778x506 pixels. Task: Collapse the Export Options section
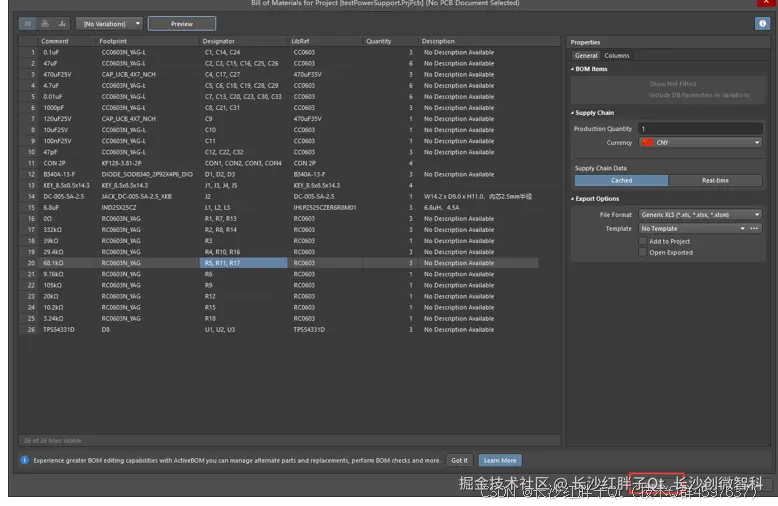pos(595,198)
